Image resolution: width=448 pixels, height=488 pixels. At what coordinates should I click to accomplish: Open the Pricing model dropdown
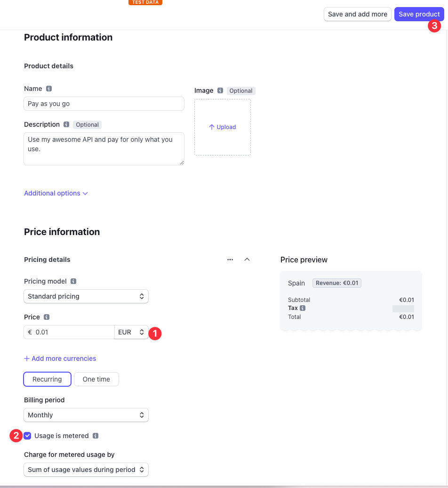[86, 296]
